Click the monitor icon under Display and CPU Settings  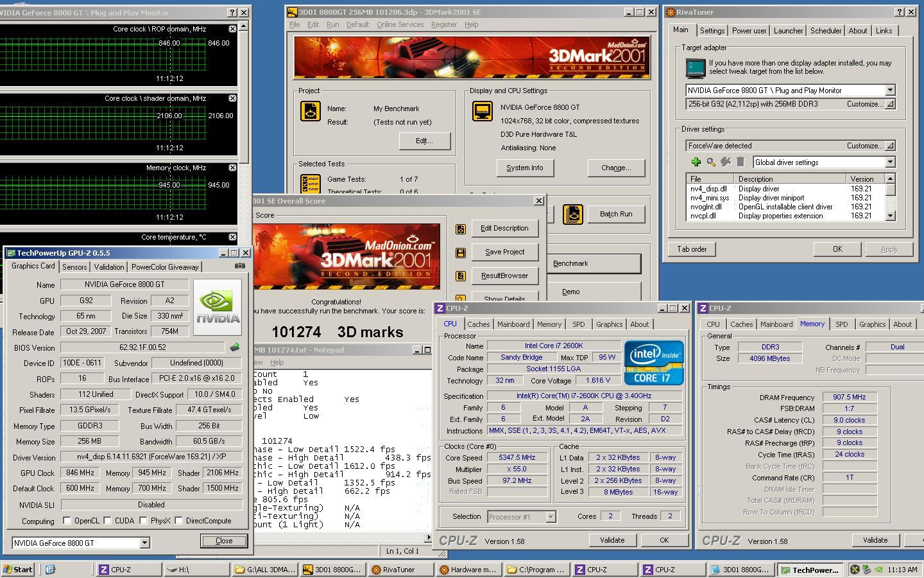click(483, 111)
